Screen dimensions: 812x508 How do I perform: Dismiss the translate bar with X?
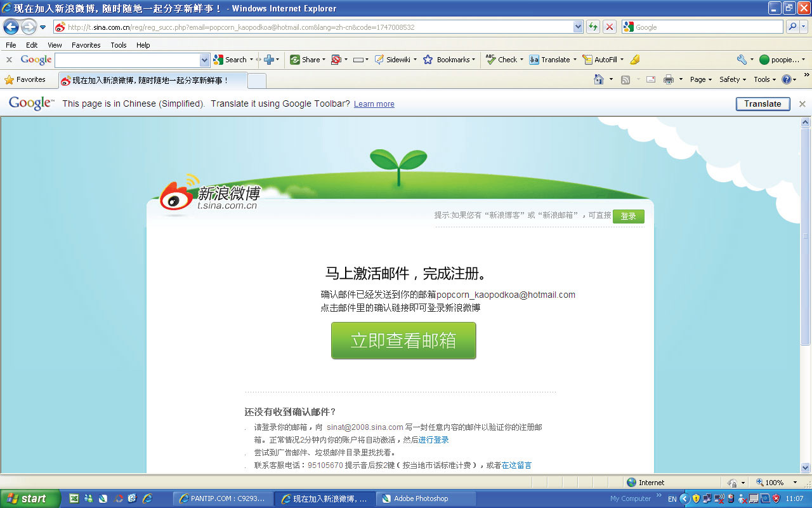pos(802,104)
